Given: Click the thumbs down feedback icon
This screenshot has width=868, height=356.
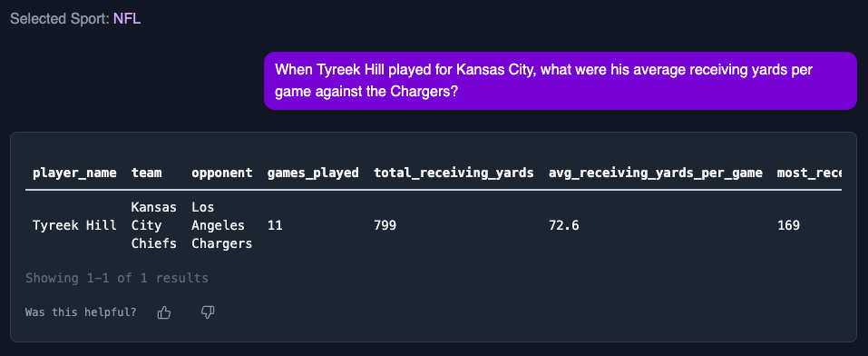Looking at the screenshot, I should [208, 312].
